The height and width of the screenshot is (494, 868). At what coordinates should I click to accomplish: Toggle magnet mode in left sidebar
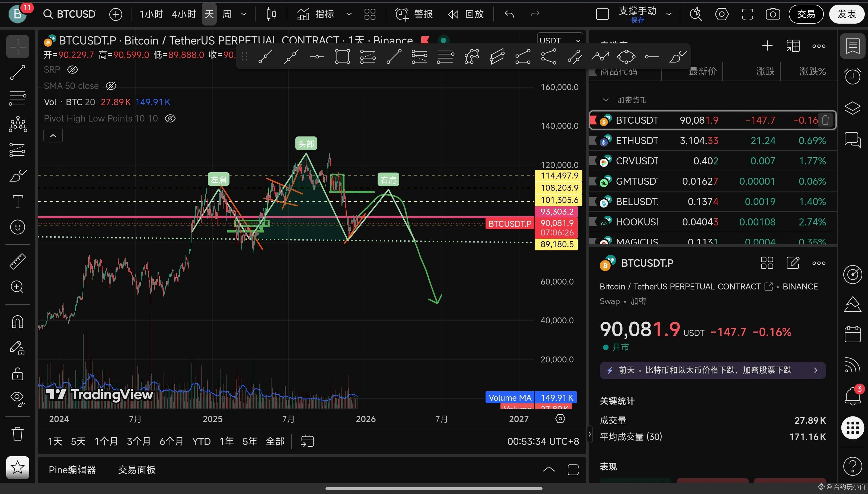tap(18, 322)
